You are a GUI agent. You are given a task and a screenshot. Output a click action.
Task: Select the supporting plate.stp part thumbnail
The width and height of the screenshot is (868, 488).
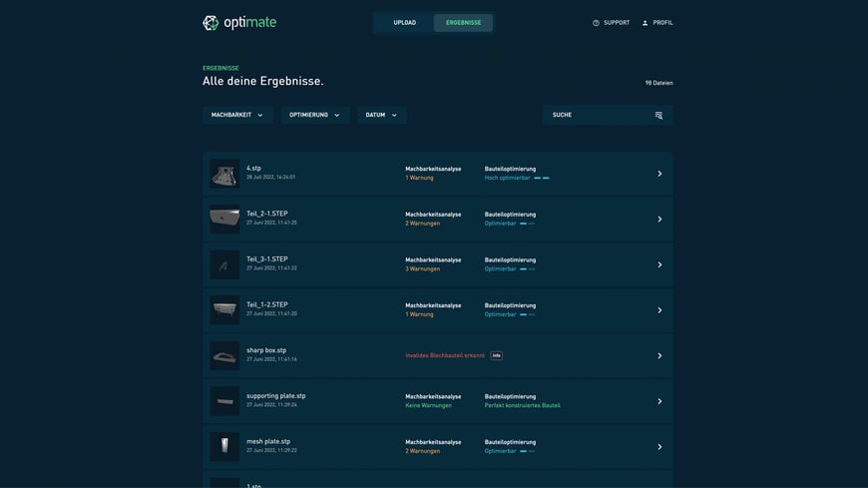224,401
